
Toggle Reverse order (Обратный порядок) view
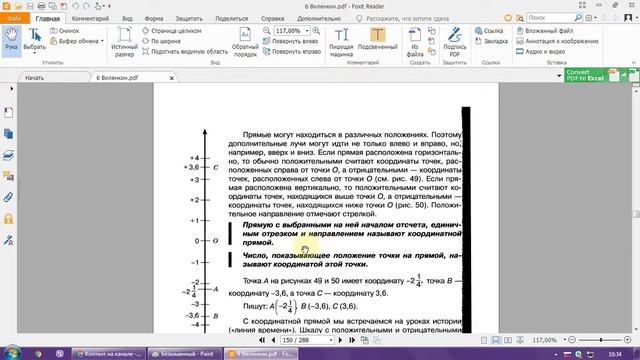tap(245, 42)
